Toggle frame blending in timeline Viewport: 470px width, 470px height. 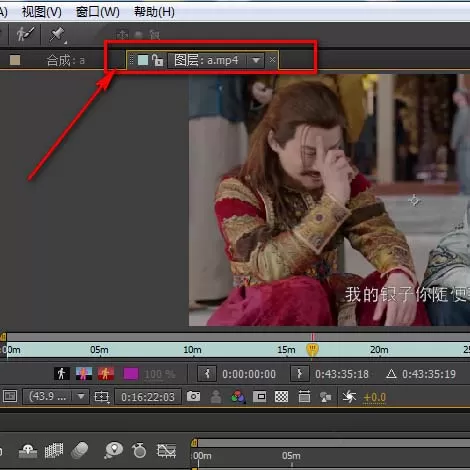click(x=54, y=451)
